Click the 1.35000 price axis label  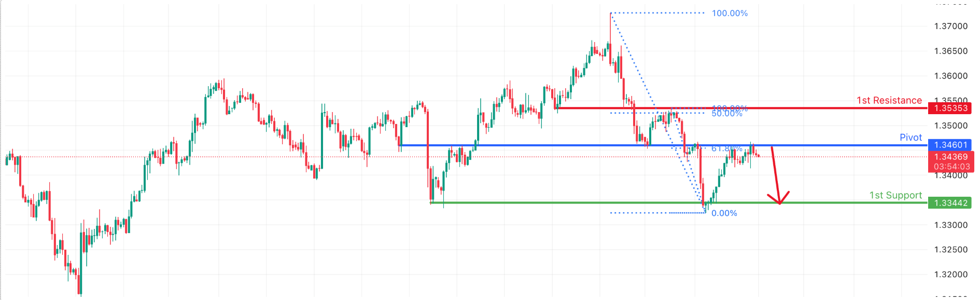pos(950,126)
